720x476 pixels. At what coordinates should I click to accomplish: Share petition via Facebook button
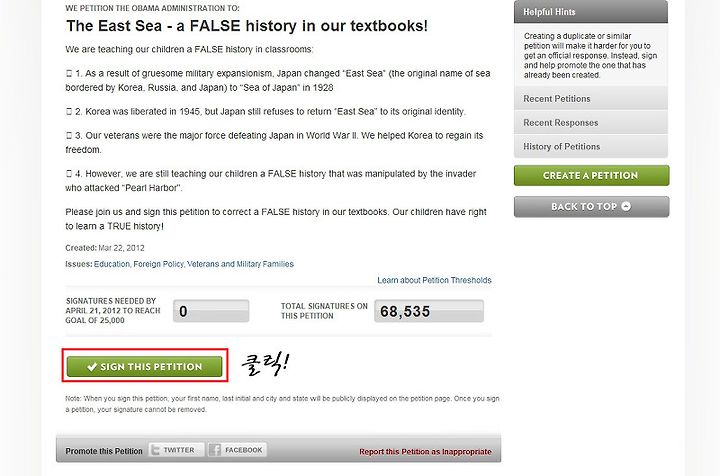237,450
